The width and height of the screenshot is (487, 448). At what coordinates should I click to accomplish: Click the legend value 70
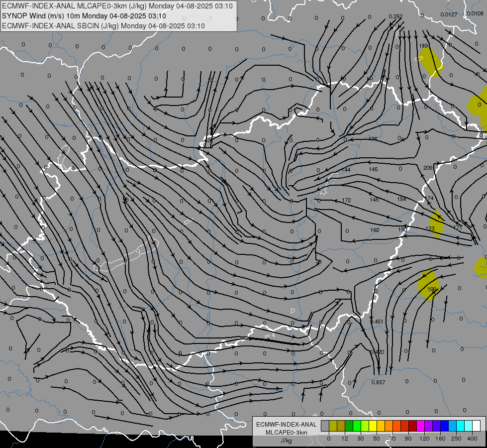[x=392, y=439]
